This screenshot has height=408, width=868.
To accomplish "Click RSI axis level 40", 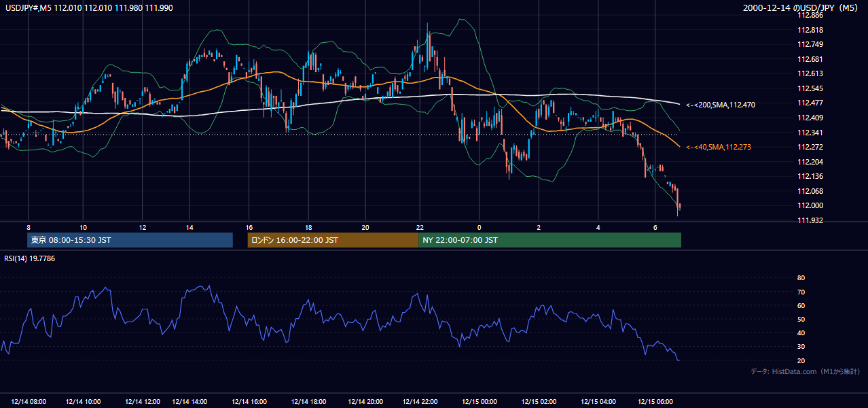I will pos(801,333).
